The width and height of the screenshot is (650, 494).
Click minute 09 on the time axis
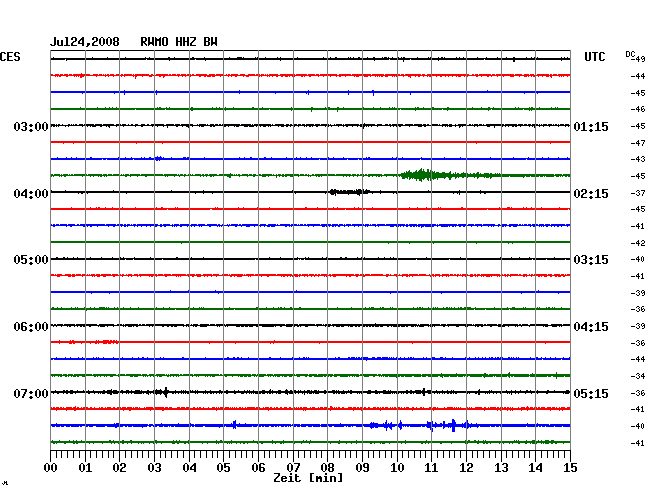[362, 468]
